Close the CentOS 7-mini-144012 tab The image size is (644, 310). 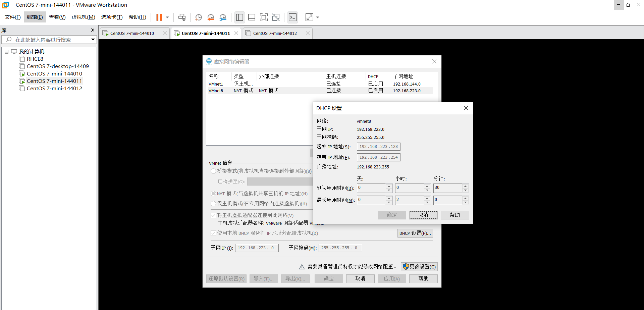coord(308,33)
